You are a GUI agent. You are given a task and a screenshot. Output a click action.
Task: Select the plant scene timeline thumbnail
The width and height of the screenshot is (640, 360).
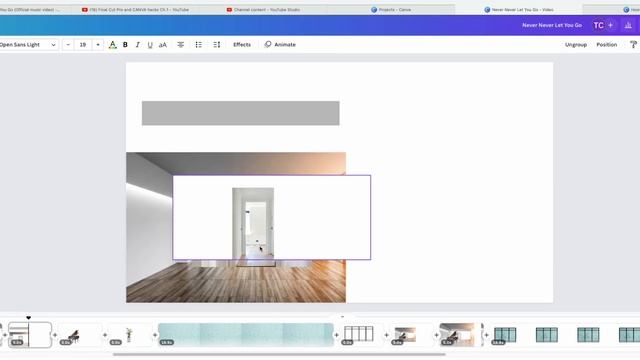point(130,335)
